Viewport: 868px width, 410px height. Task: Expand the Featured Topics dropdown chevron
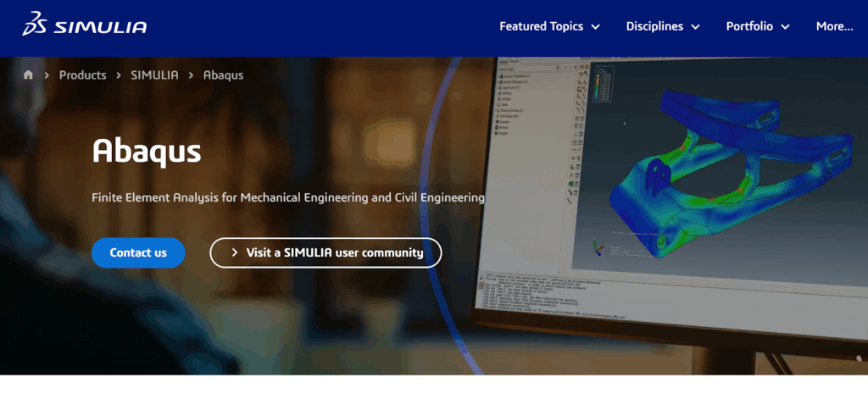(595, 27)
